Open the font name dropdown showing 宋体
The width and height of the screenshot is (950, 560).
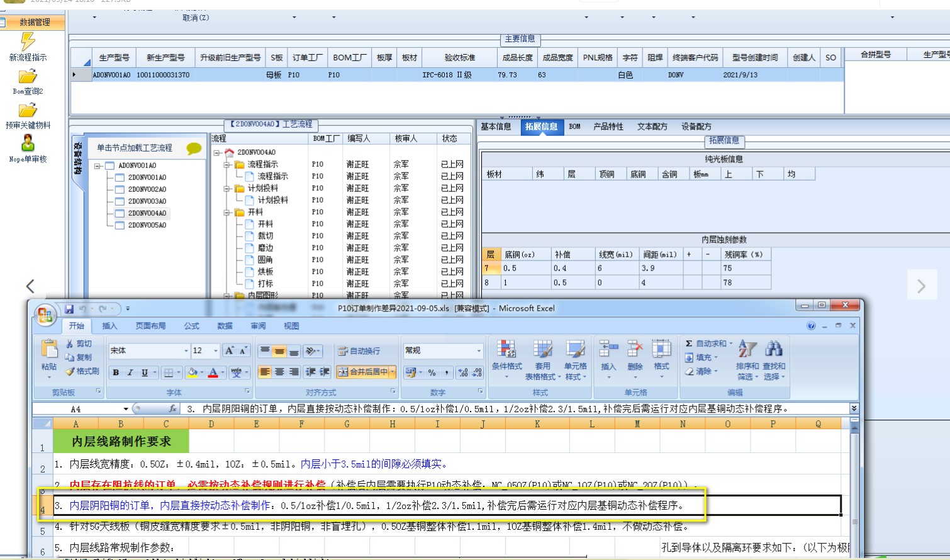click(x=186, y=350)
